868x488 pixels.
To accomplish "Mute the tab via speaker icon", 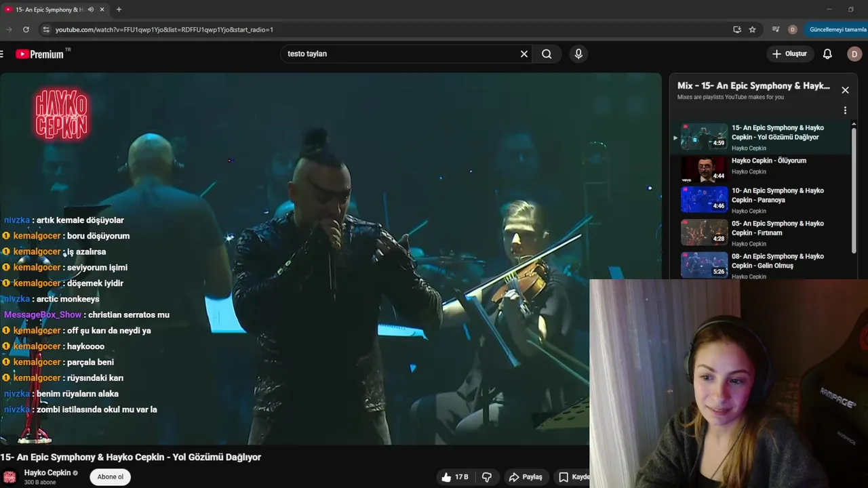I will pyautogui.click(x=90, y=9).
